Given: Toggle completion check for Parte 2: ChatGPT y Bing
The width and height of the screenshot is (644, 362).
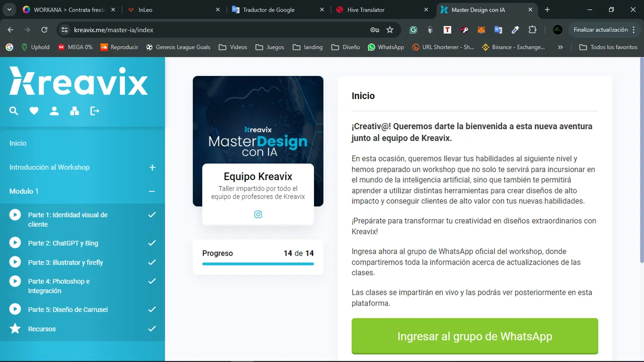Looking at the screenshot, I should pyautogui.click(x=151, y=243).
